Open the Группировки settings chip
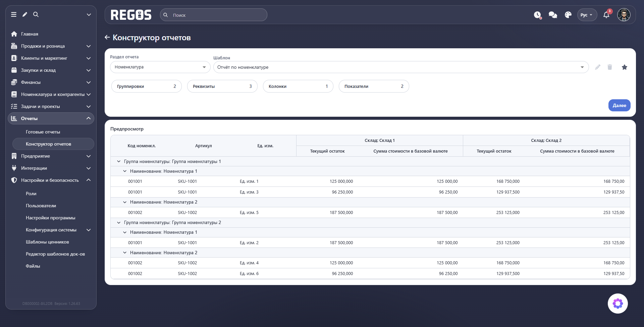 (x=147, y=86)
